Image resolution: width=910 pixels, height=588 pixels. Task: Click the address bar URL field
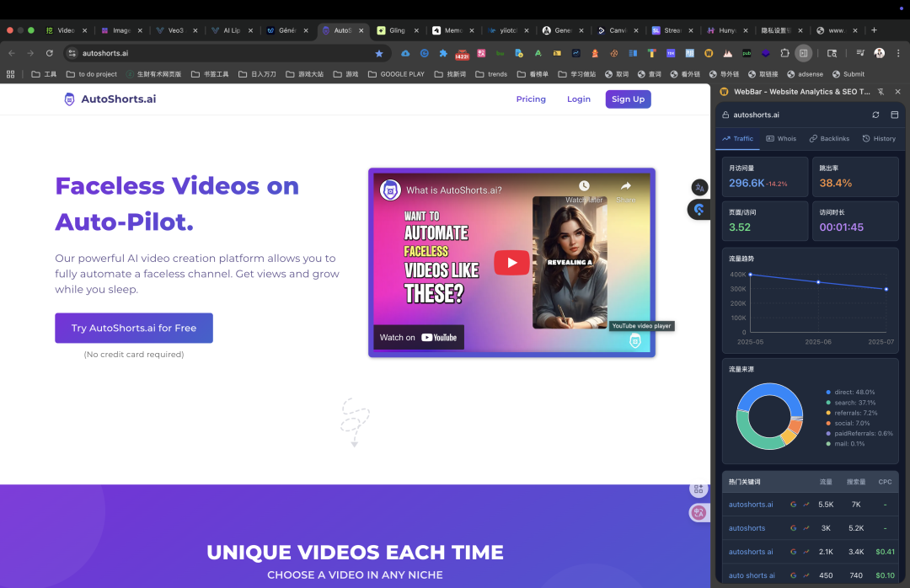227,53
